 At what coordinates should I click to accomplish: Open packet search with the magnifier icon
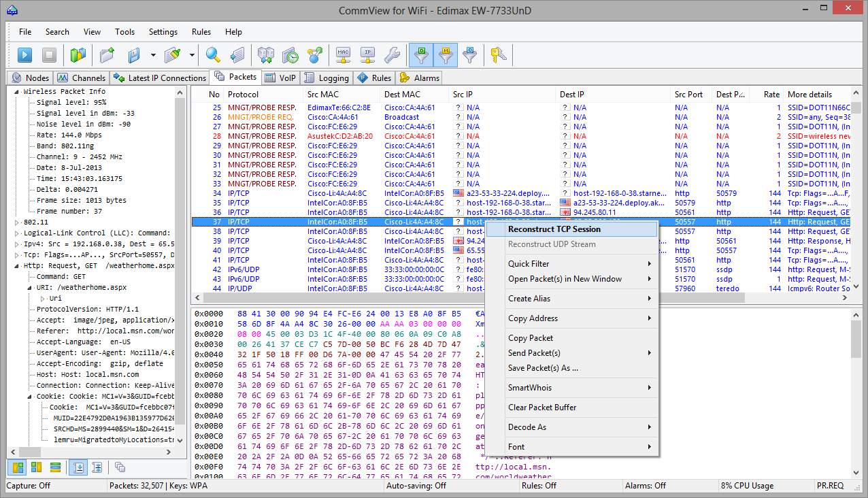click(x=212, y=55)
